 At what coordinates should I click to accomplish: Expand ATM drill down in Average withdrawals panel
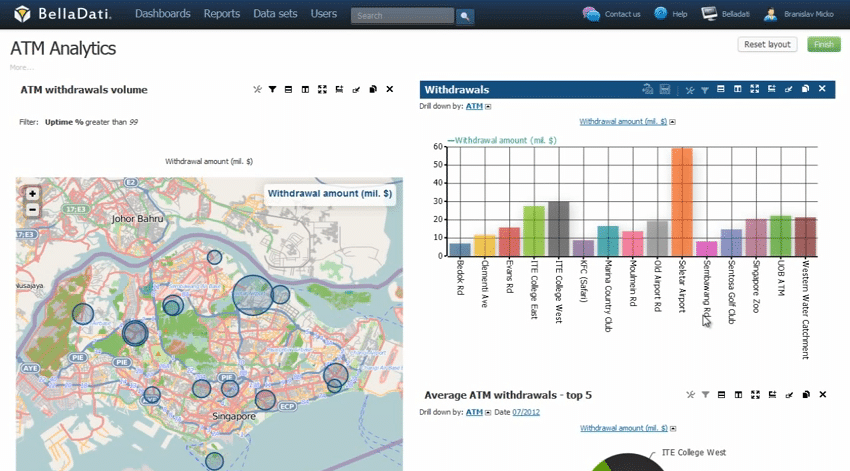click(x=489, y=412)
